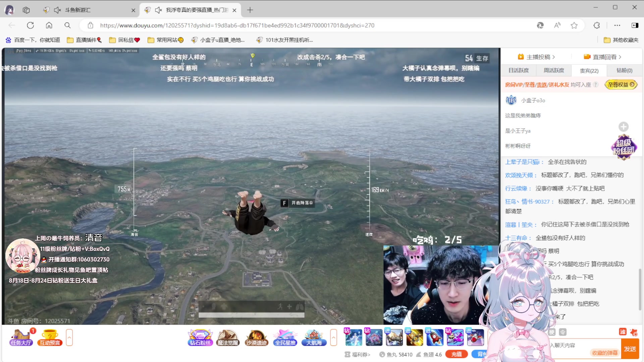This screenshot has height=362, width=644.
Task: Switch to the 贵宾(22) tab
Action: (589, 70)
